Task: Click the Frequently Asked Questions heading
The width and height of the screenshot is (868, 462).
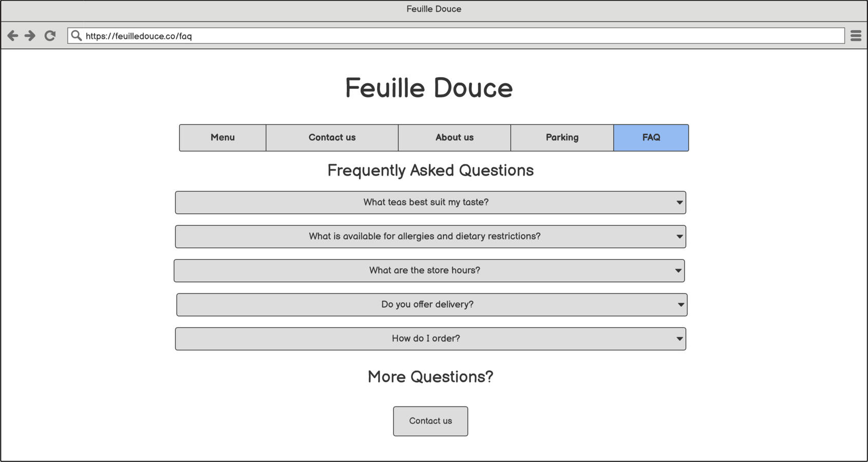Action: tap(430, 170)
